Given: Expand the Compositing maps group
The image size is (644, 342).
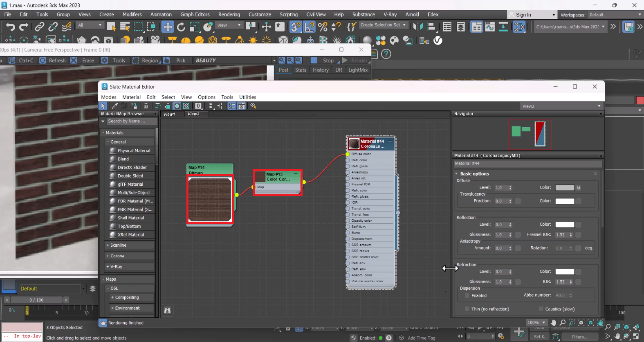Looking at the screenshot, I should (112, 297).
